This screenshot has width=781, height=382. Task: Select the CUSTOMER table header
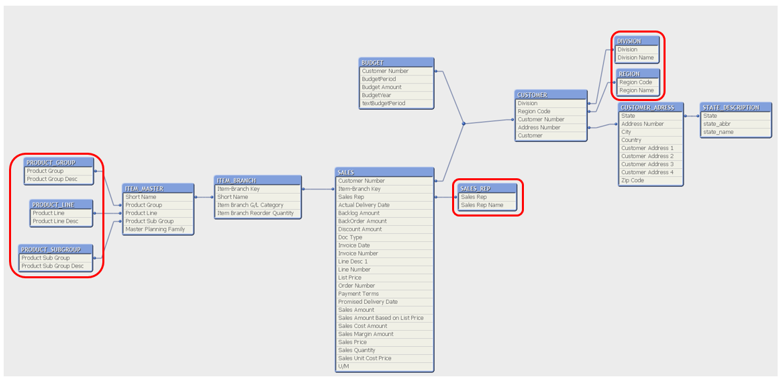click(x=550, y=95)
